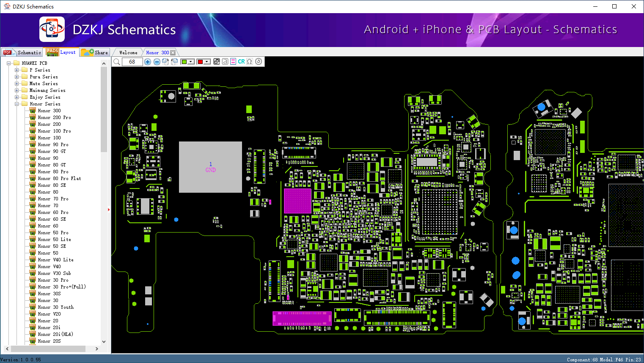Click the HUAWEI PCB root folder icon

click(x=17, y=63)
